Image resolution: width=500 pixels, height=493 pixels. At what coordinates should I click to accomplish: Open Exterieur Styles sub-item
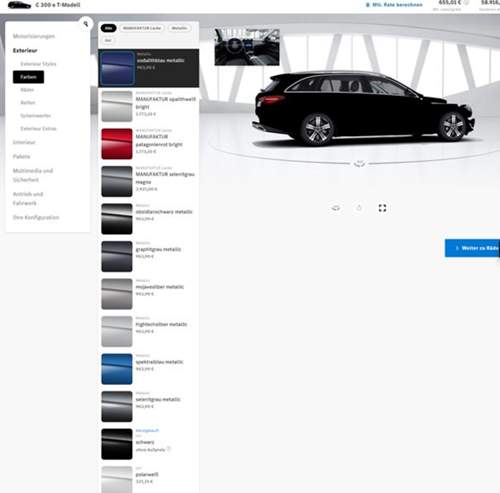click(x=38, y=64)
